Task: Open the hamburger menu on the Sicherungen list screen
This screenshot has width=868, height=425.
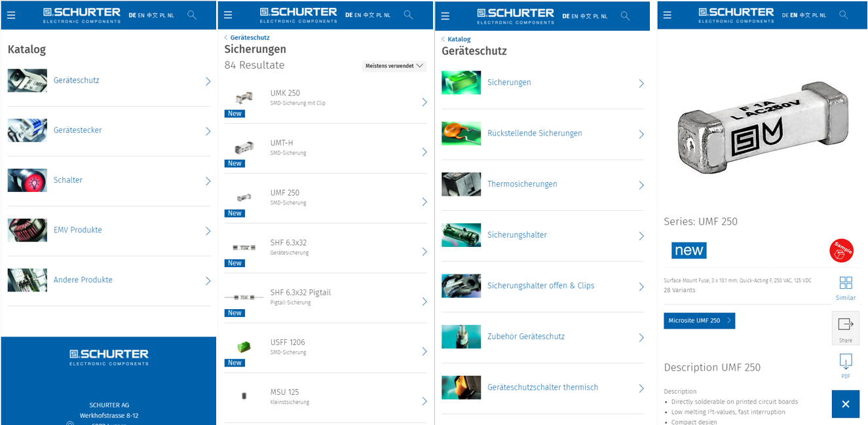Action: 228,15
